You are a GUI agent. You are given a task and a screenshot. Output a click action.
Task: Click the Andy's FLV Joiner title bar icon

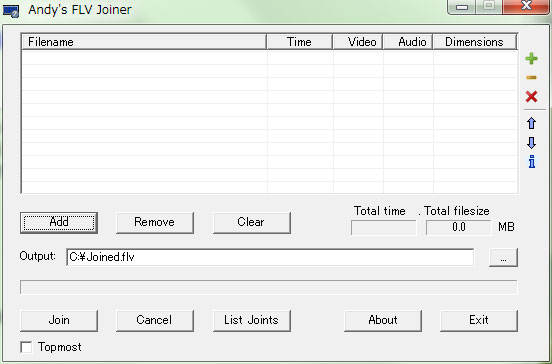[x=11, y=11]
